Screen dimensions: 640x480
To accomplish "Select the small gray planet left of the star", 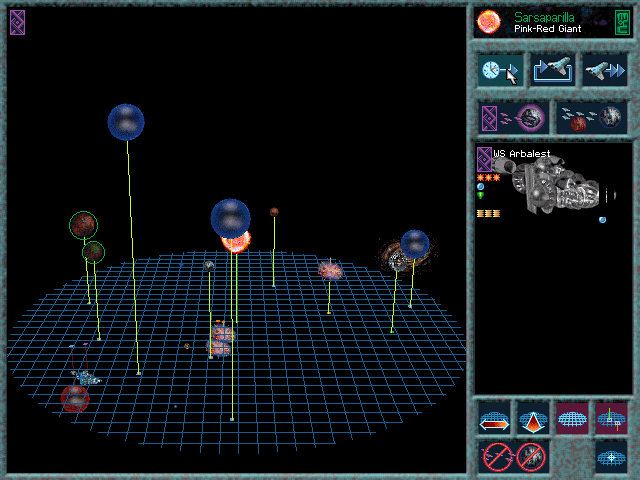I will click(x=209, y=266).
